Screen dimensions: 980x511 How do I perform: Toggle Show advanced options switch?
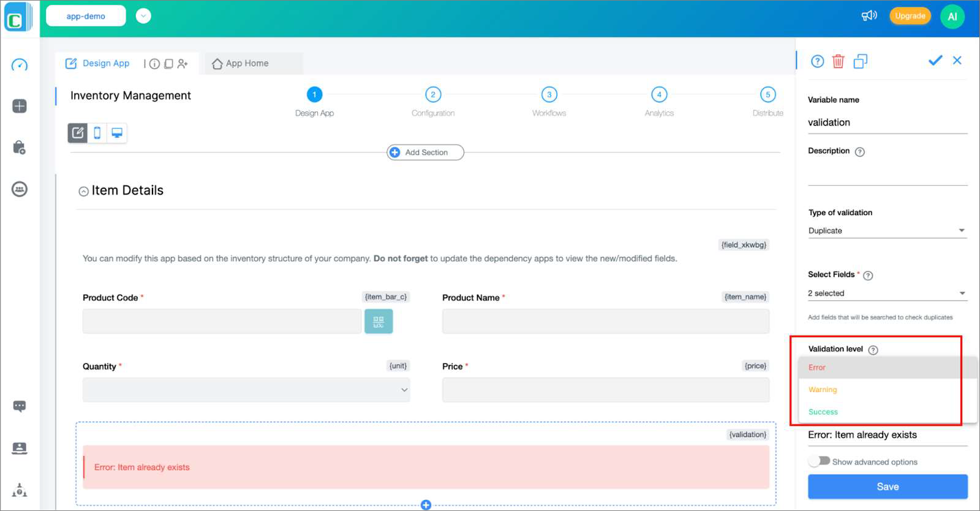[x=819, y=461]
